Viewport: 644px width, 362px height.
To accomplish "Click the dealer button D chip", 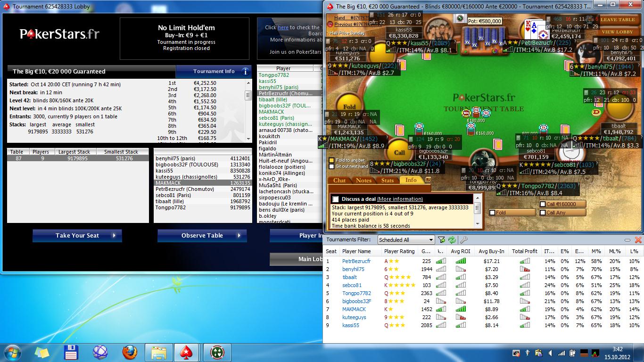I will [x=597, y=113].
